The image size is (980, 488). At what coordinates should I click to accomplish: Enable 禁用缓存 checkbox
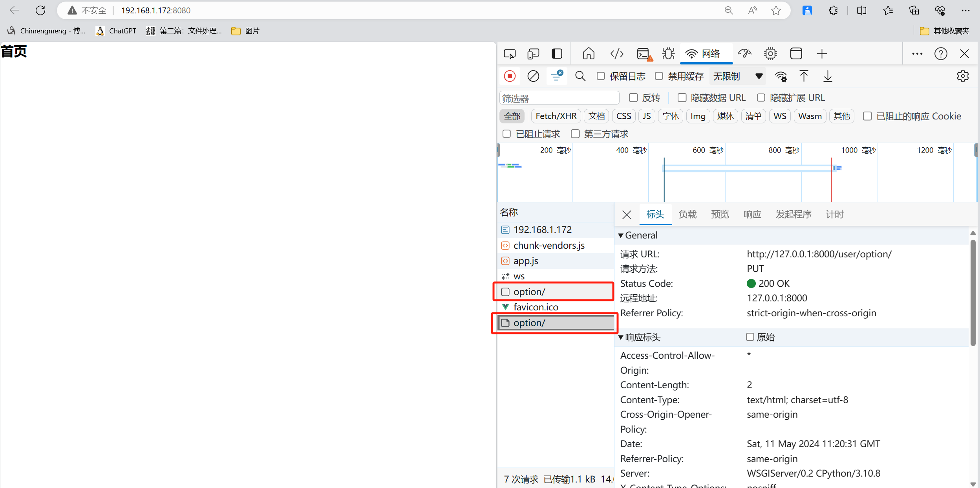[659, 76]
